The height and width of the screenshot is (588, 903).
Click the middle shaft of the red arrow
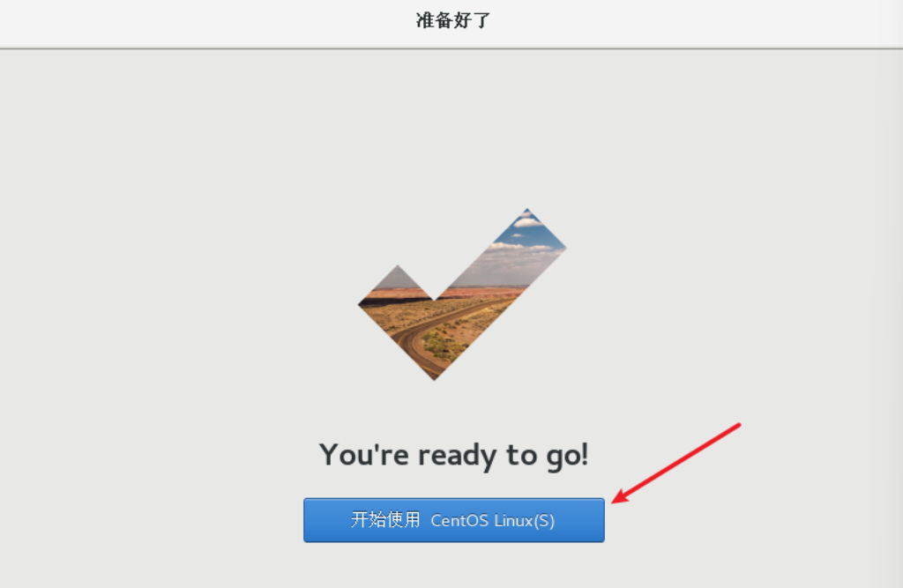pos(678,462)
